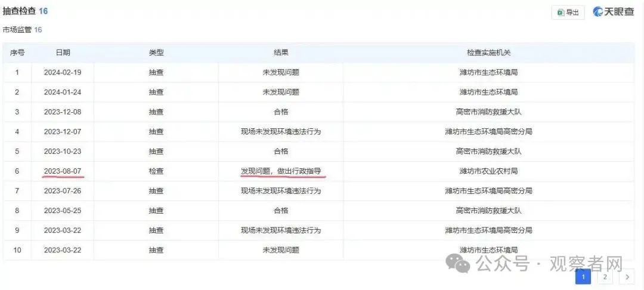644x290 pixels.
Task: Click 抽查 type in 2023-10-23 row
Action: pyautogui.click(x=156, y=151)
